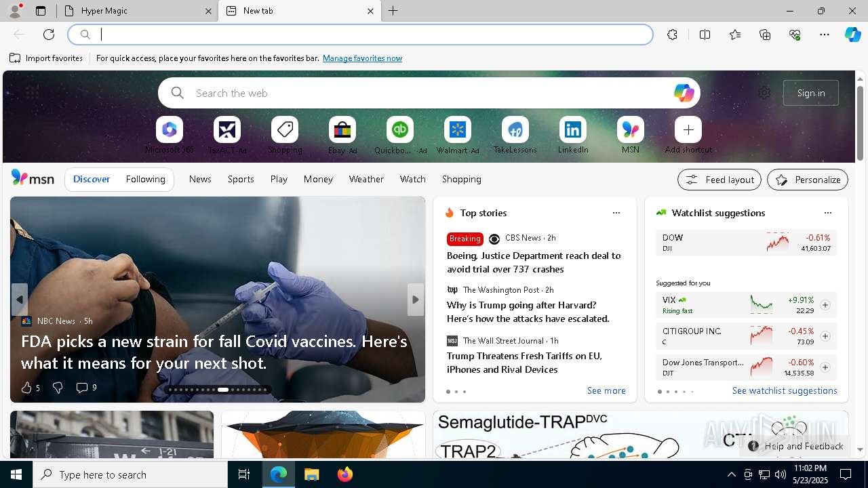The height and width of the screenshot is (488, 868).
Task: Open the Trump Harvard story
Action: pyautogui.click(x=528, y=312)
